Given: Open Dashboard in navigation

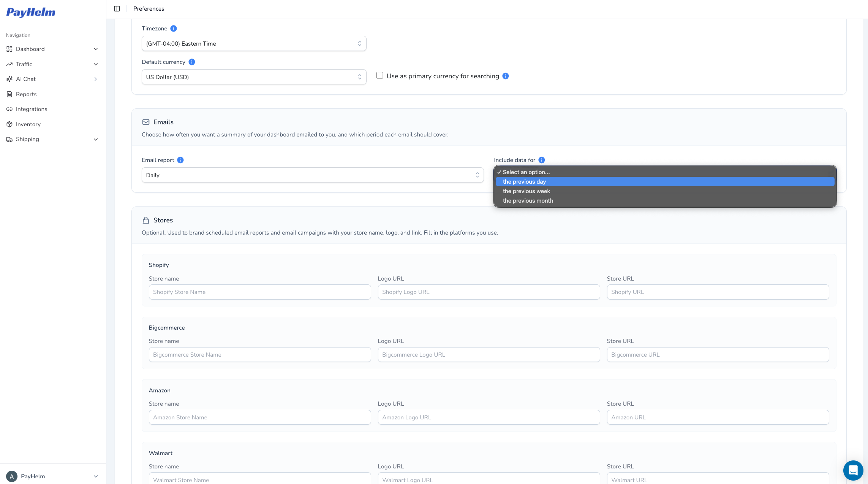Looking at the screenshot, I should pyautogui.click(x=30, y=49).
